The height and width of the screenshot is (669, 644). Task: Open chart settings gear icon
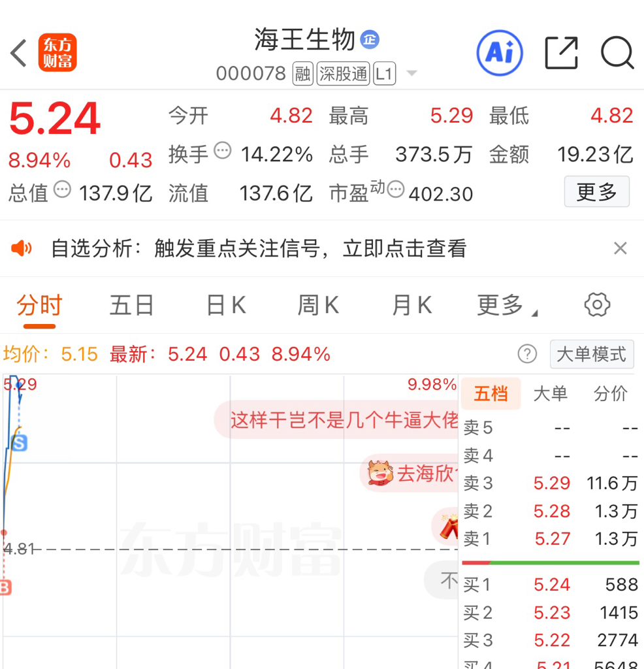pos(597,304)
